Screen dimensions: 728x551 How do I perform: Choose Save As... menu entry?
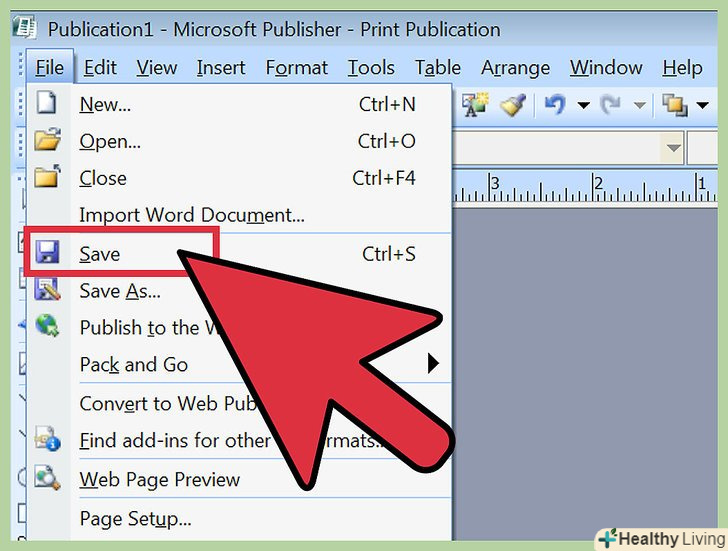coord(239,291)
